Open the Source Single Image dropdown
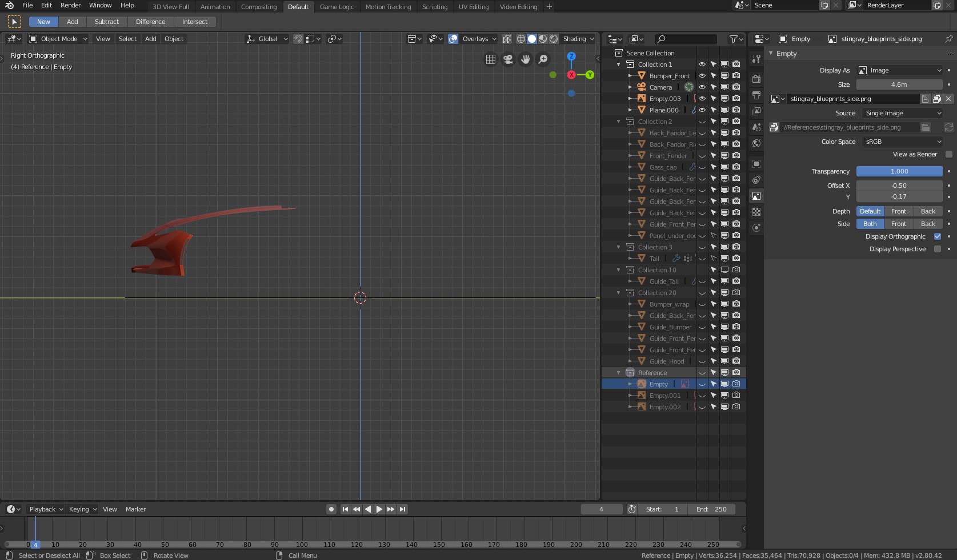This screenshot has width=957, height=560. point(903,113)
